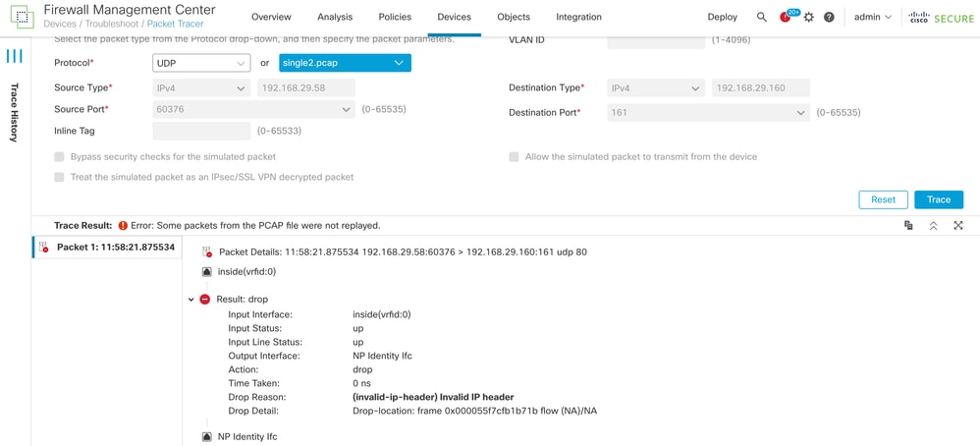The image size is (980, 446).
Task: Click the Time Taken 0 ns value
Action: (362, 383)
